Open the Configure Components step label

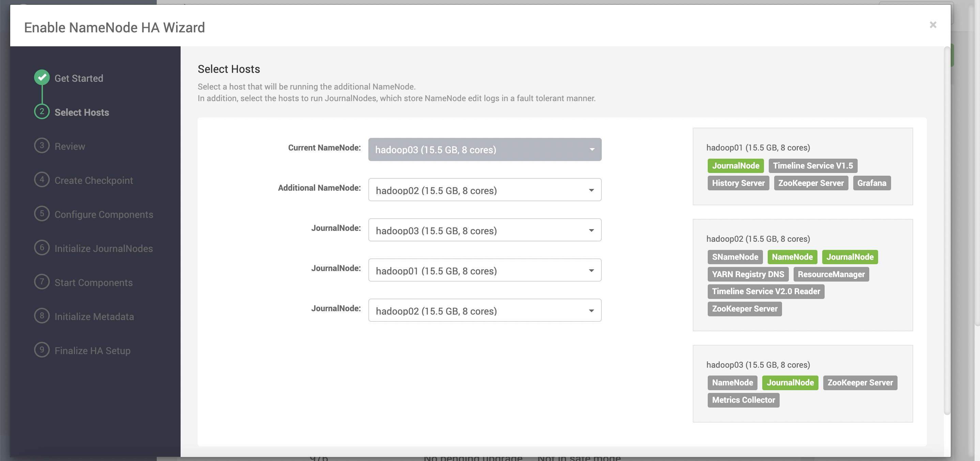coord(104,214)
